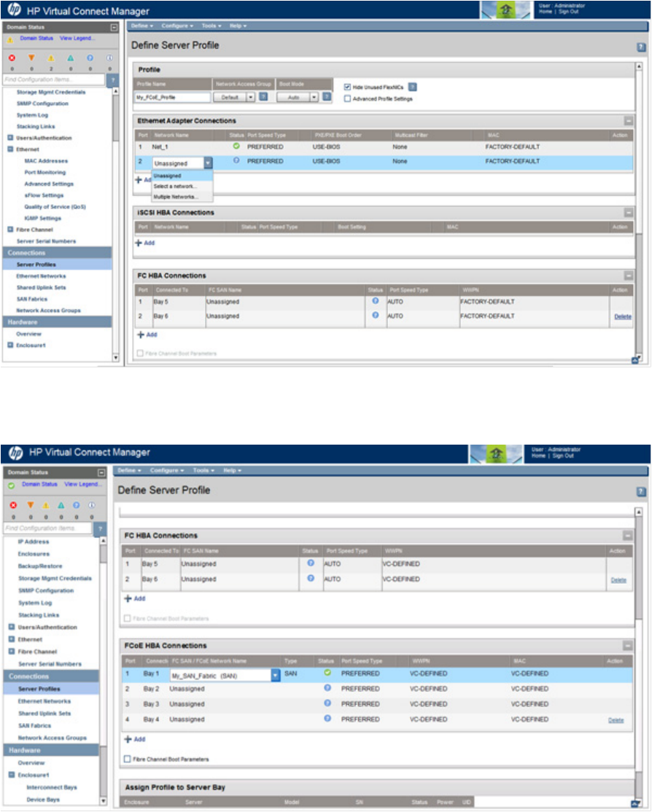Click the HP logo in the top window header

tap(14, 9)
